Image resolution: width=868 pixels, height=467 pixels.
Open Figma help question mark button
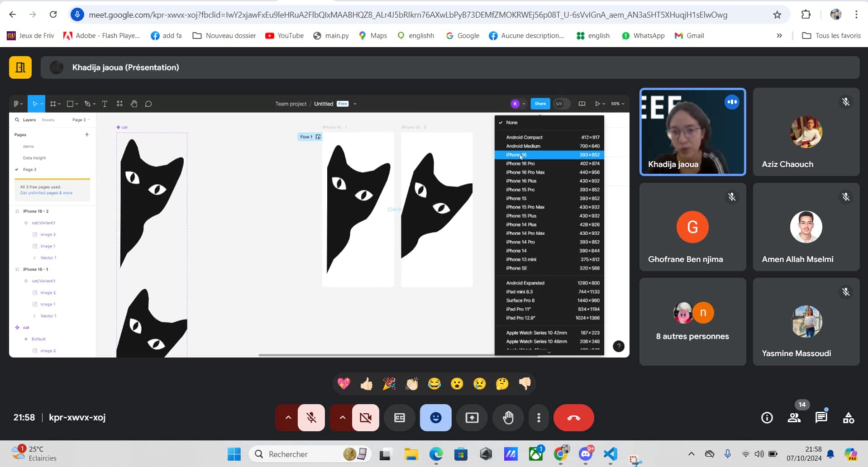coord(618,346)
